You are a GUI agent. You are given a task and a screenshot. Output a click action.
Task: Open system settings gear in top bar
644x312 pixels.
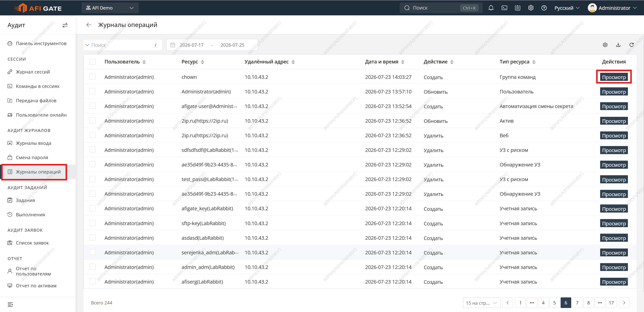coord(531,8)
